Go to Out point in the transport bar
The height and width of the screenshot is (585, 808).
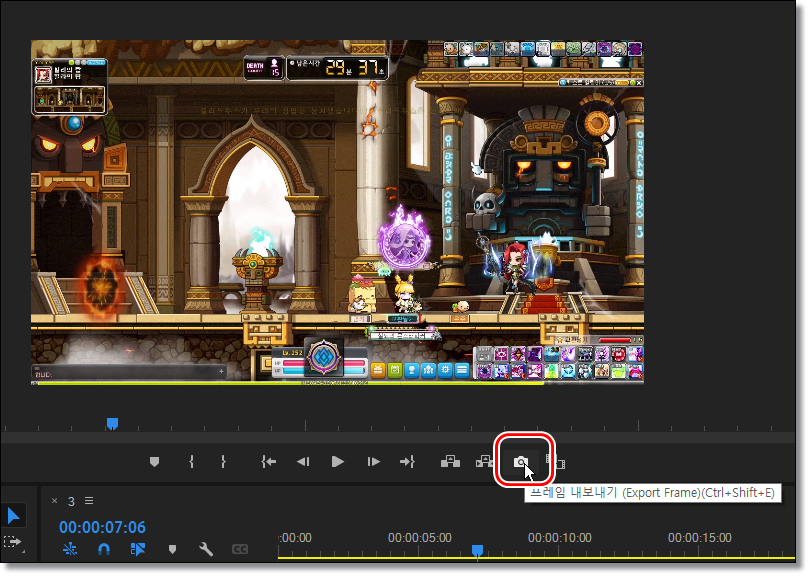point(408,462)
